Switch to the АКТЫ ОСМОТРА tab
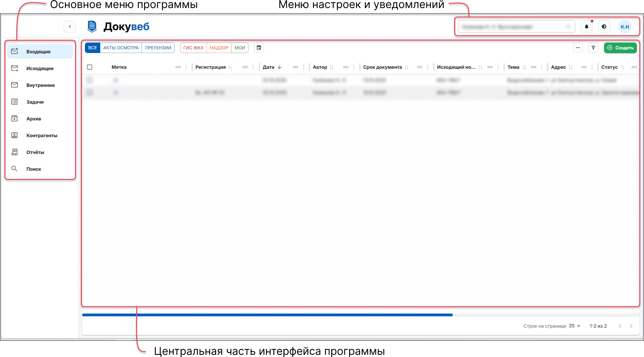The image size is (644, 357). 121,48
